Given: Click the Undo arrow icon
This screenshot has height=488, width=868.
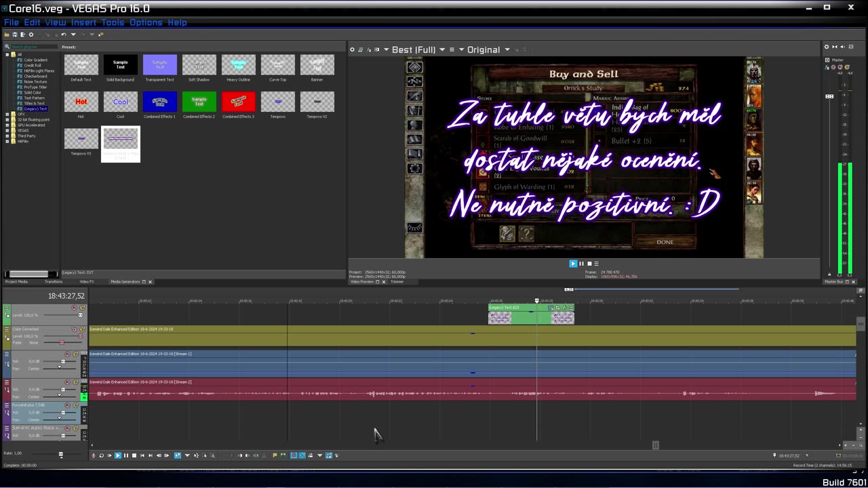Looking at the screenshot, I should point(64,35).
